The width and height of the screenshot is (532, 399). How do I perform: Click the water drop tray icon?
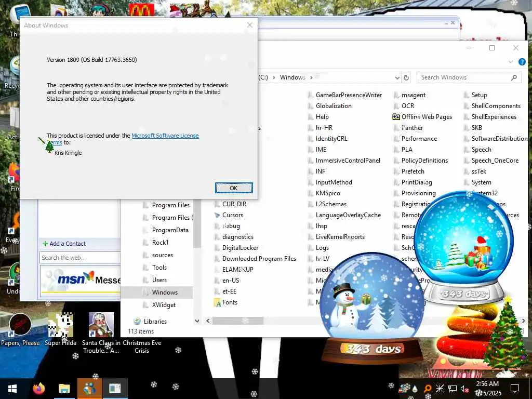415,389
